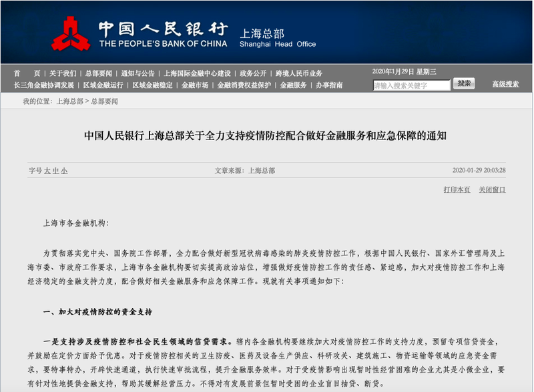The width and height of the screenshot is (534, 392).
Task: Set font size to small (小)
Action: [x=64, y=171]
